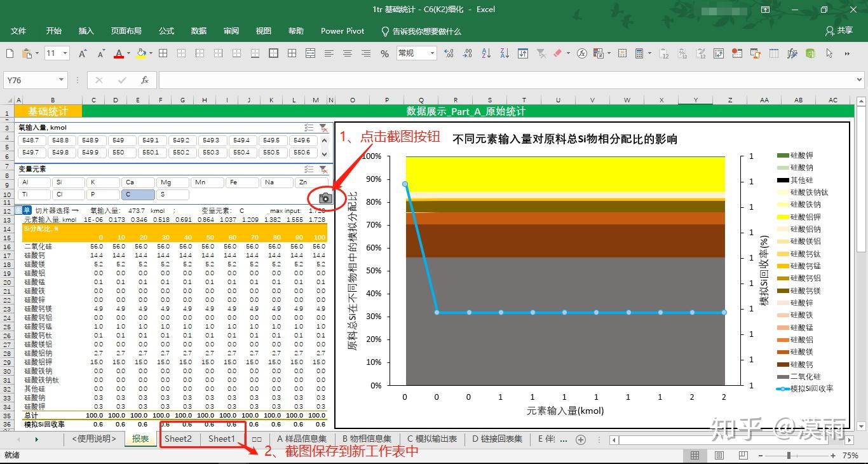Screen dimensions: 868x464
Task: Select the Si element slicer button
Action: (69, 182)
